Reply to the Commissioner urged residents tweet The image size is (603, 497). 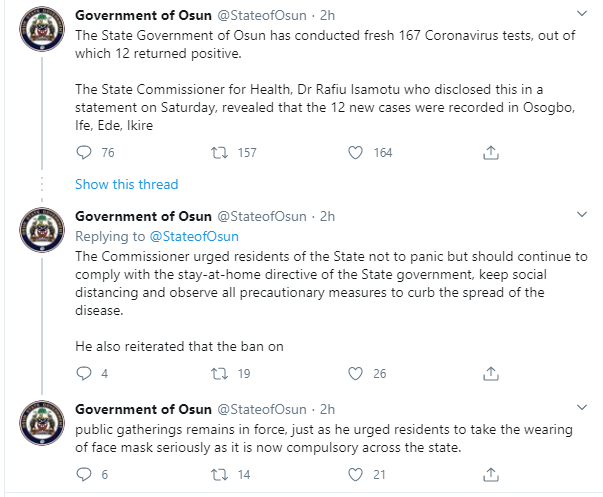(x=84, y=373)
